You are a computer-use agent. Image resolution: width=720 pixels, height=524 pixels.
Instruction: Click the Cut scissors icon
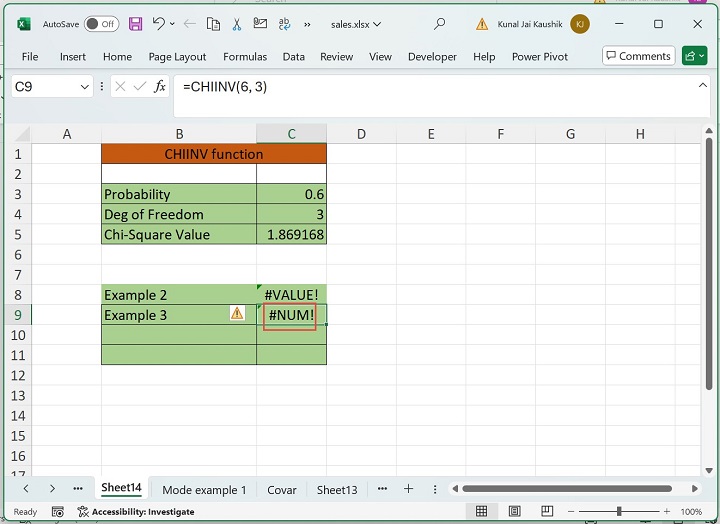tap(236, 24)
